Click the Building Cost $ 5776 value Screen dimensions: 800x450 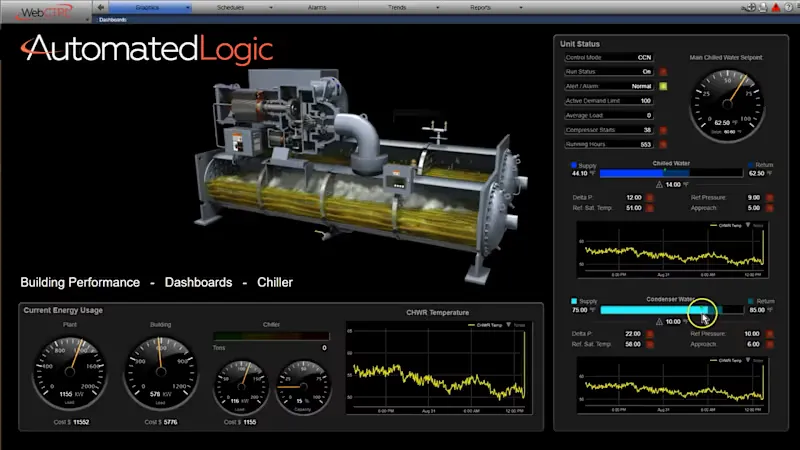tap(171, 422)
